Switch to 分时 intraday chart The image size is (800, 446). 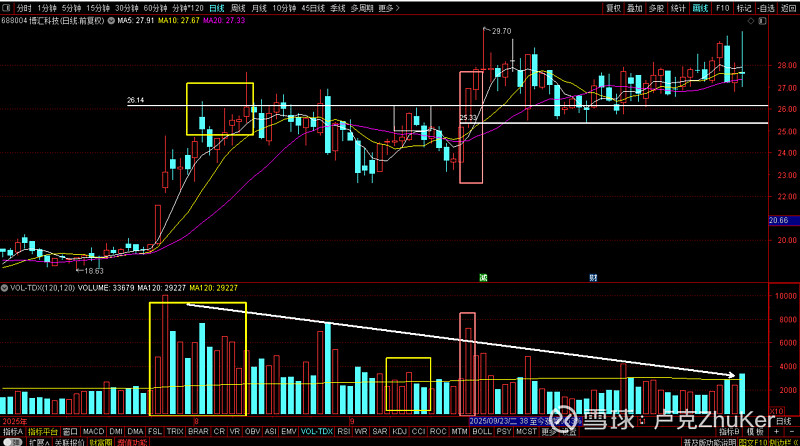tap(23, 8)
